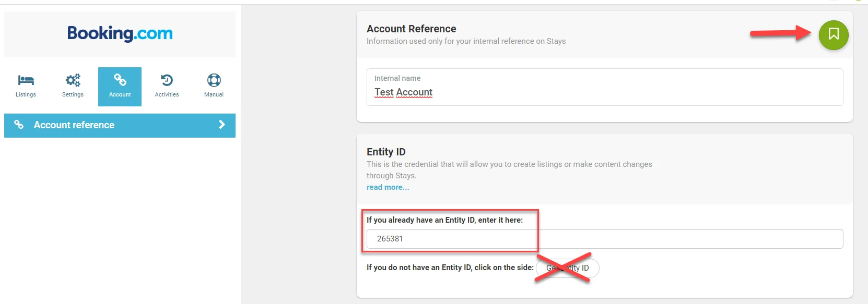
Task: Click the 'read more...' link
Action: 388,187
